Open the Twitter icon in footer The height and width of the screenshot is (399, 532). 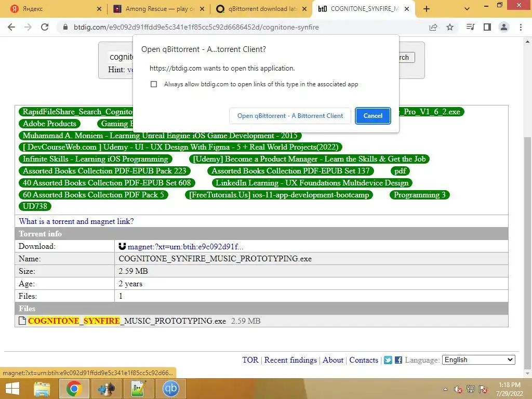[x=388, y=360]
